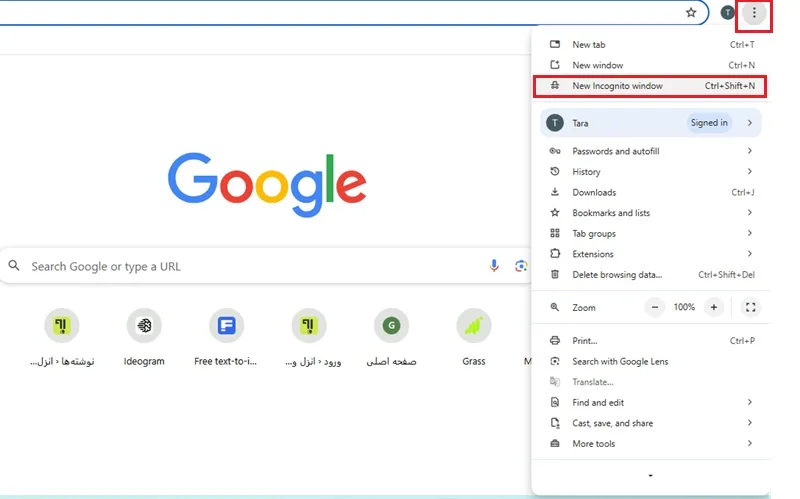The image size is (800, 499).
Task: Choose New Incognito window
Action: click(x=649, y=86)
